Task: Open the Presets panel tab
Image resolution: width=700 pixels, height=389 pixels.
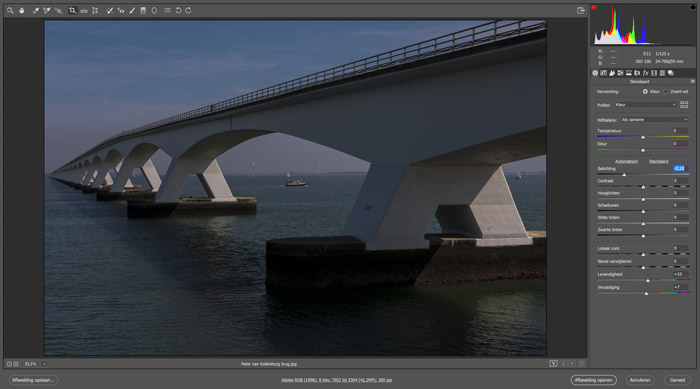Action: pos(662,73)
